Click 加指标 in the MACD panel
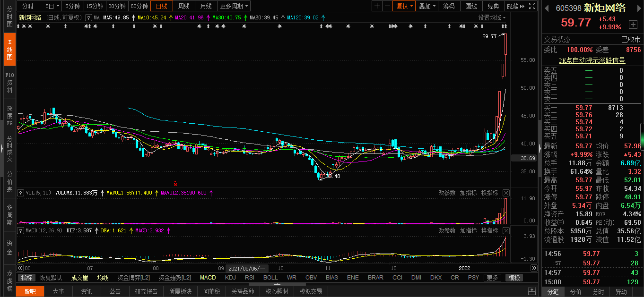The width and height of the screenshot is (644, 297). pos(468,230)
